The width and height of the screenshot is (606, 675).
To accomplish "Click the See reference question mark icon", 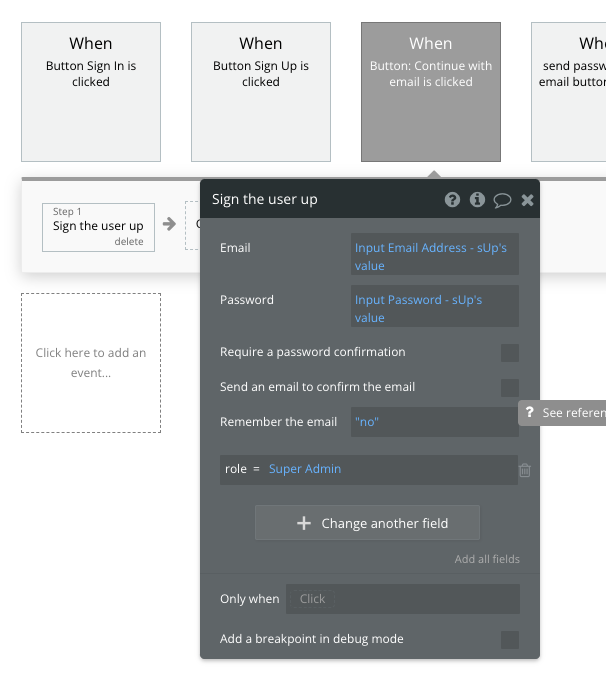I will (x=529, y=413).
